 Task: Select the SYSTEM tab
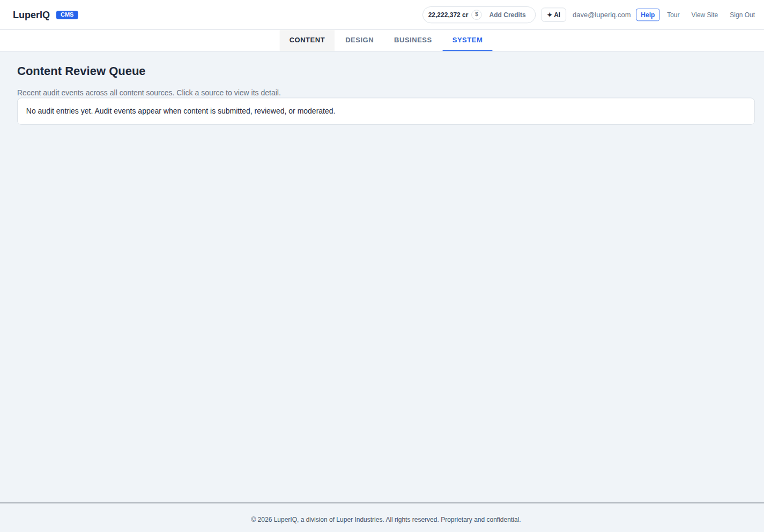click(x=467, y=40)
